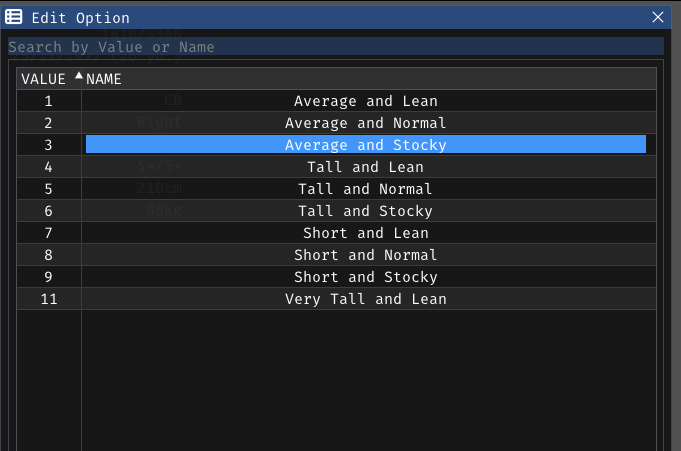
Task: Click value cell 2
Action: tap(49, 123)
